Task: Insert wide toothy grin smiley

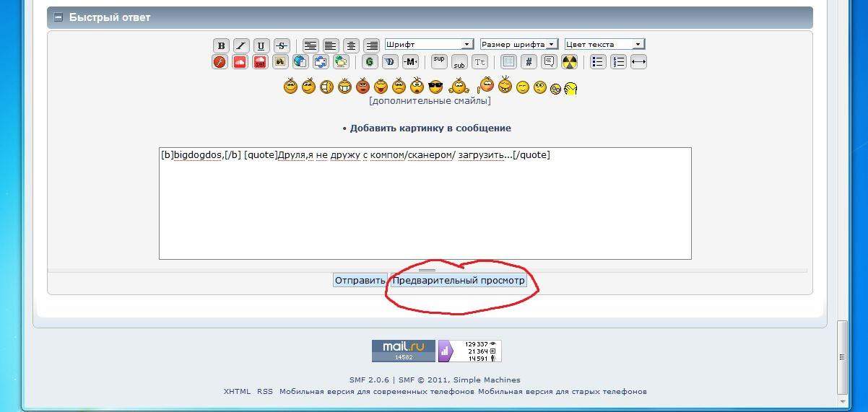Action: click(x=344, y=87)
